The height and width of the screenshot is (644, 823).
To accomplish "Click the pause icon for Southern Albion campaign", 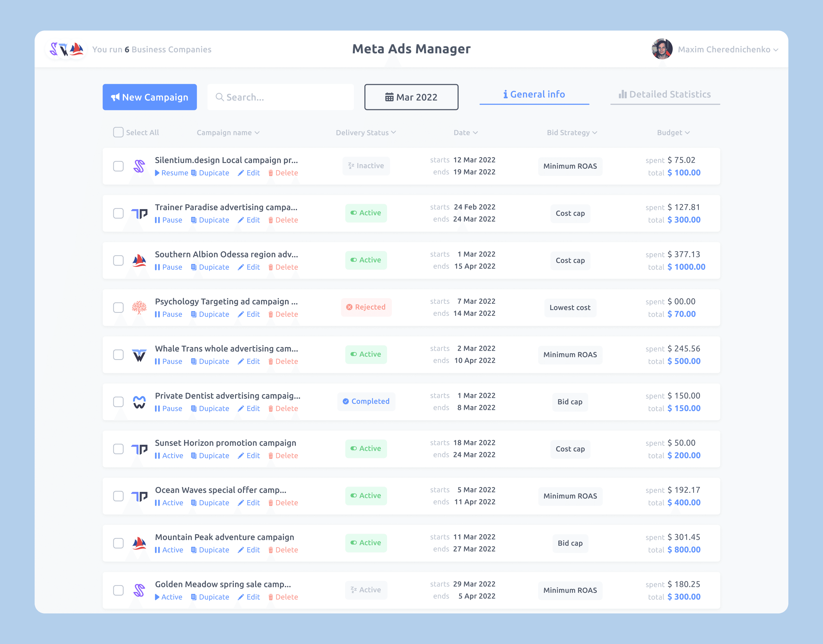I will (x=158, y=267).
